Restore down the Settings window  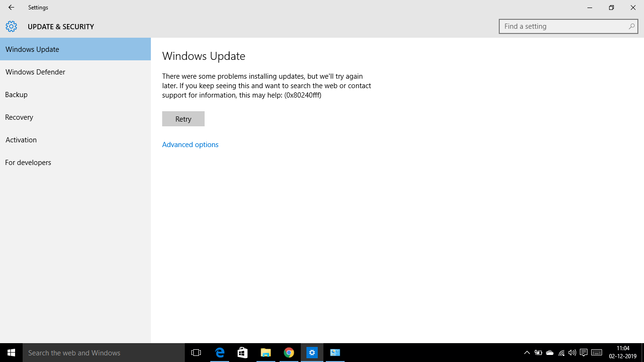[x=611, y=8]
